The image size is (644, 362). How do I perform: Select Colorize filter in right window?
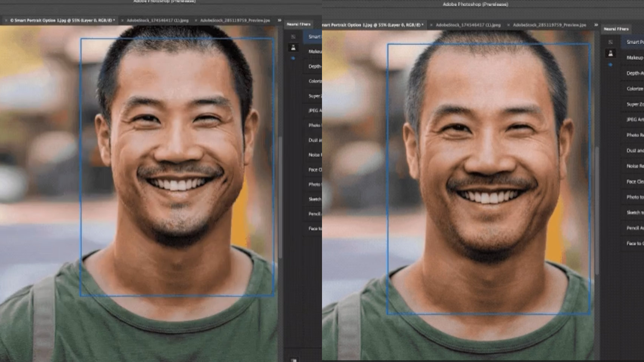635,89
